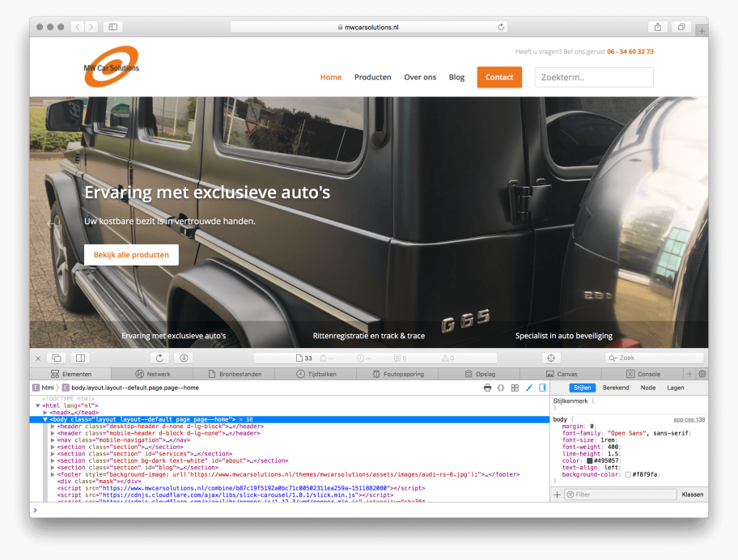Detach inspector into separate window
Image resolution: width=738 pixels, height=560 pixels.
coord(57,358)
